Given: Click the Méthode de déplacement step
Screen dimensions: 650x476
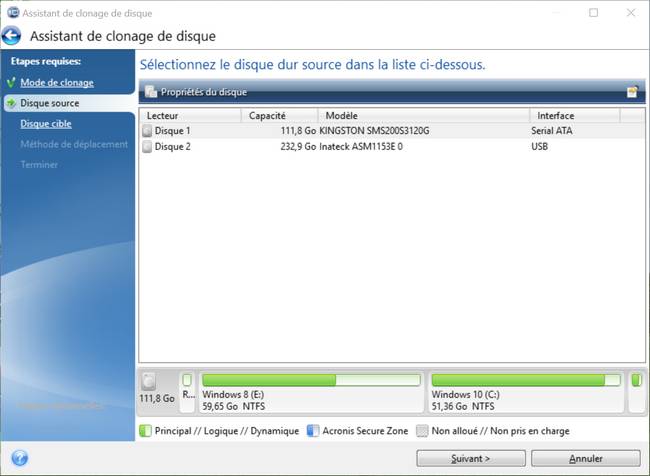Looking at the screenshot, I should pyautogui.click(x=74, y=144).
